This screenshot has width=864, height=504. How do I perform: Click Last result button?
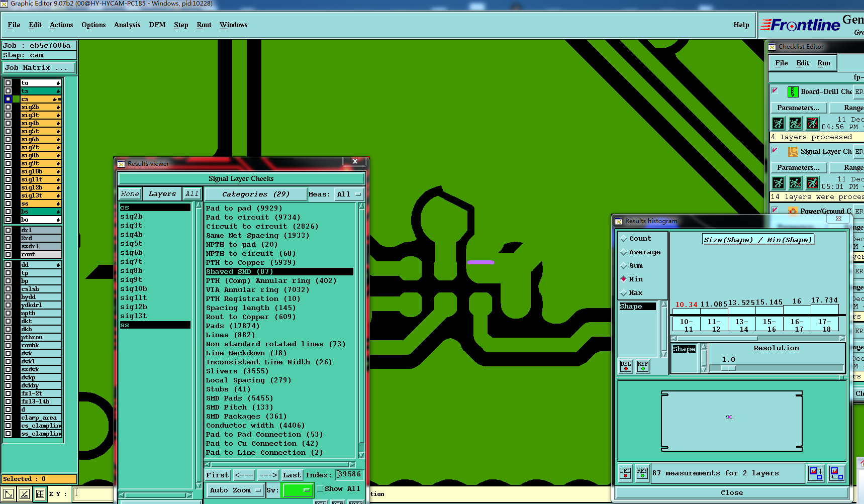point(292,475)
